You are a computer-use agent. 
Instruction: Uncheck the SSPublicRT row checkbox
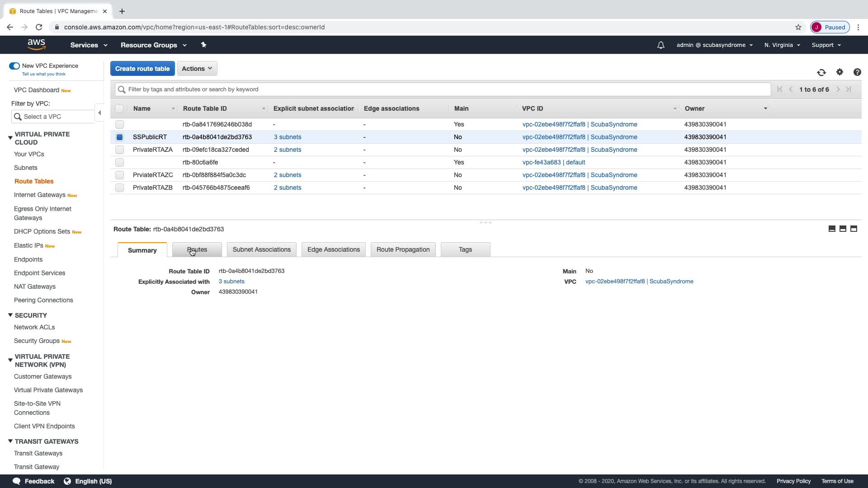(x=119, y=137)
